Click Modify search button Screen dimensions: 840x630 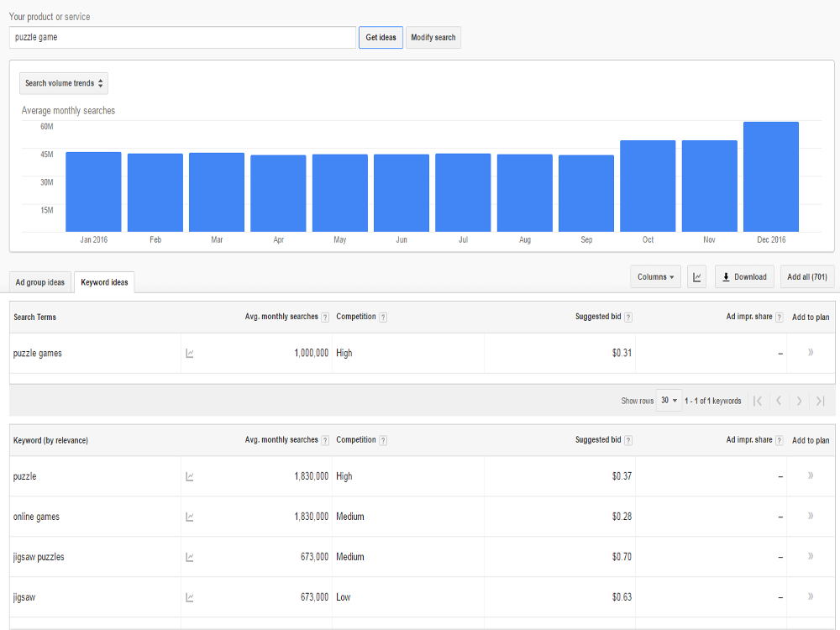433,38
